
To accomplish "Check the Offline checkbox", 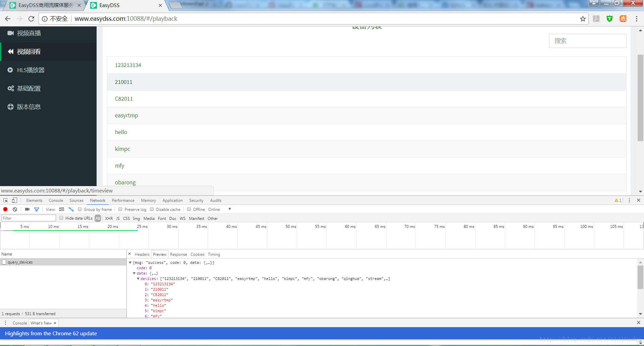I will tap(189, 209).
